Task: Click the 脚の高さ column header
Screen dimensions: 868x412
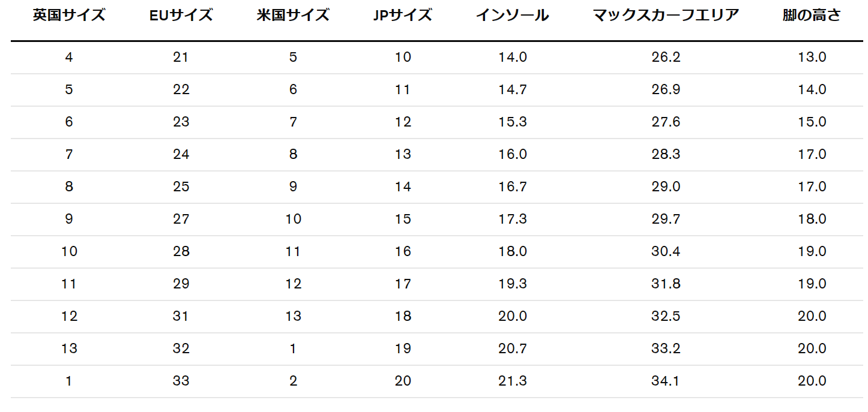Action: tap(812, 16)
